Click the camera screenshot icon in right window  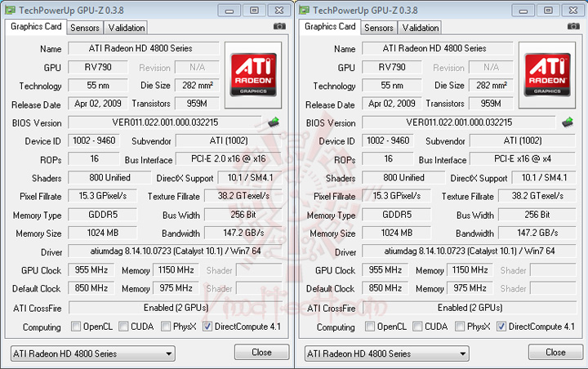click(x=573, y=26)
